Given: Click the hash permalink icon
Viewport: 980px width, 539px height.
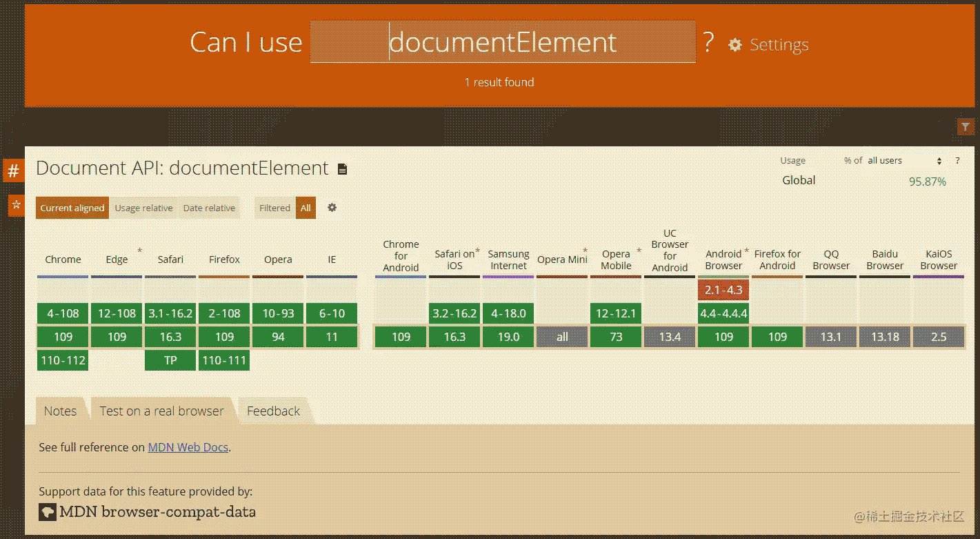Looking at the screenshot, I should click(13, 170).
